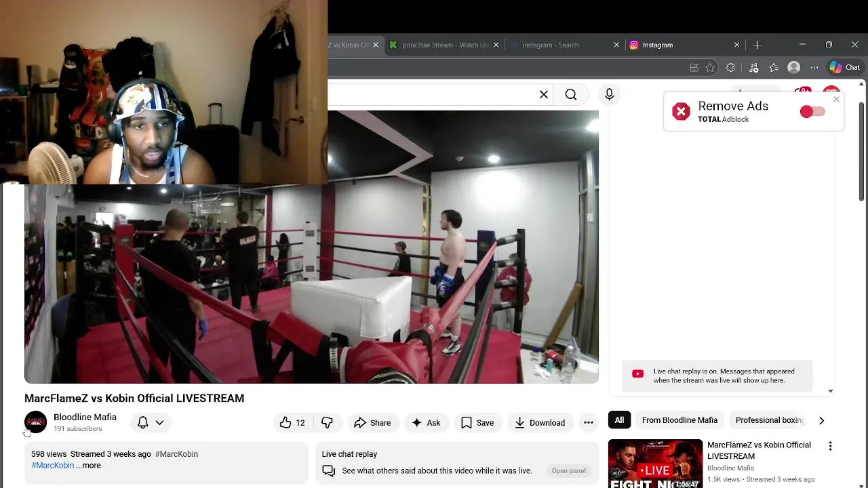Select the From Bloodline Mafia chip
This screenshot has height=488, width=868.
click(679, 420)
